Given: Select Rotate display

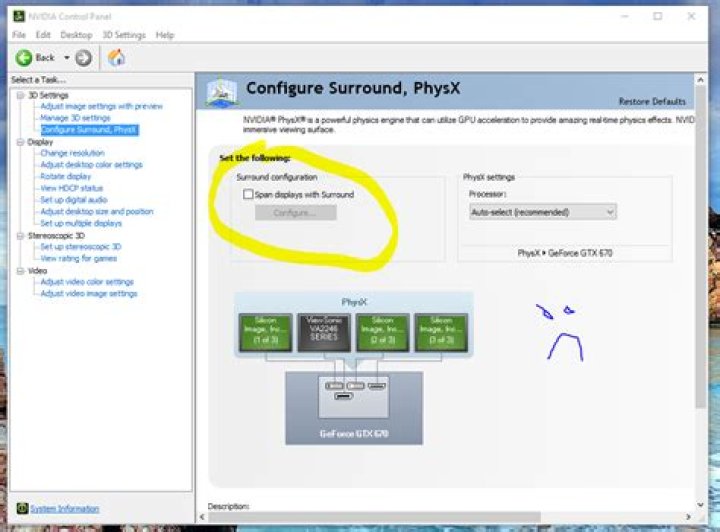Looking at the screenshot, I should tap(66, 176).
